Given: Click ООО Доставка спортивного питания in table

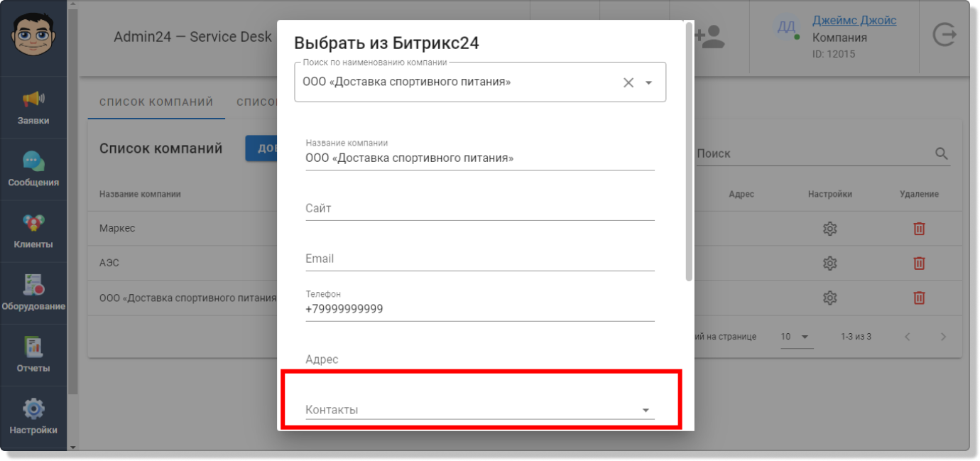Looking at the screenshot, I should click(188, 298).
